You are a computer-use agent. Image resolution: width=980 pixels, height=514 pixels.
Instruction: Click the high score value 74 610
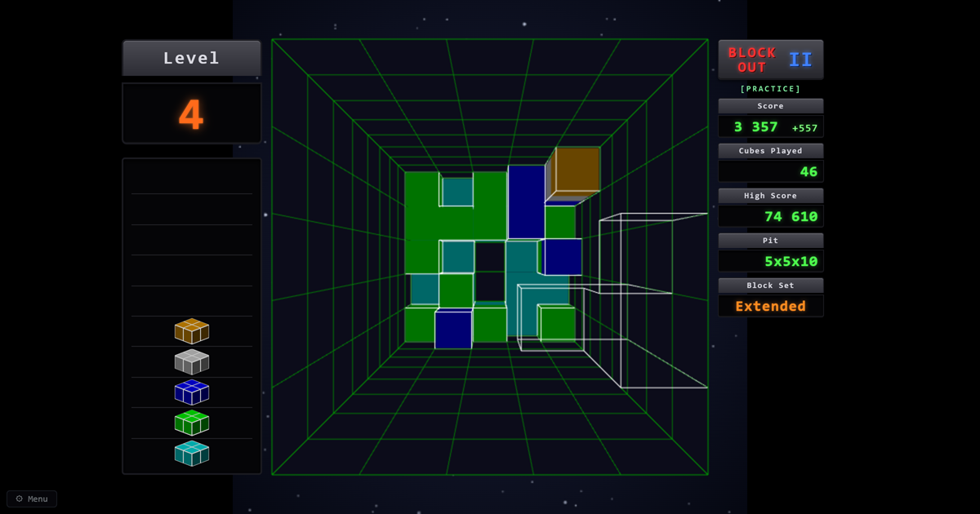pyautogui.click(x=791, y=216)
